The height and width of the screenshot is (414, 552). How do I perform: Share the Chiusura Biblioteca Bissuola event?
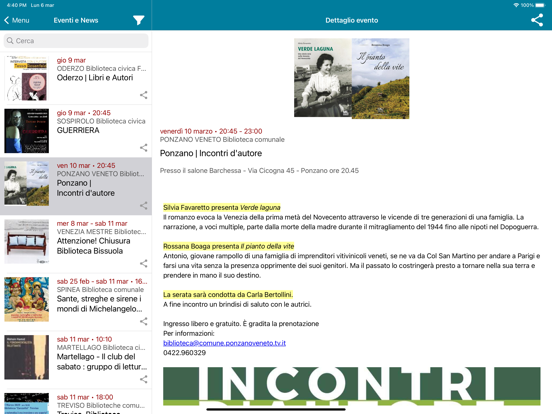(x=144, y=263)
